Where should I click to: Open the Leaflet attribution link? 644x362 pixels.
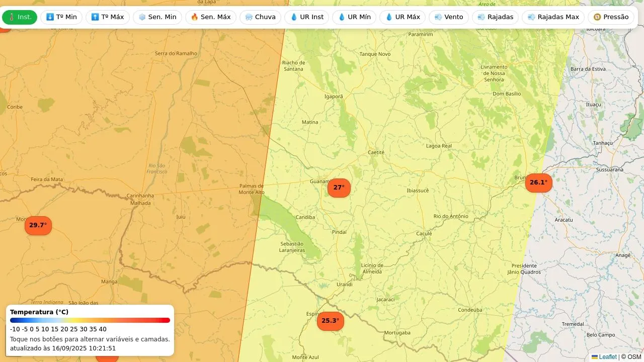(x=607, y=357)
